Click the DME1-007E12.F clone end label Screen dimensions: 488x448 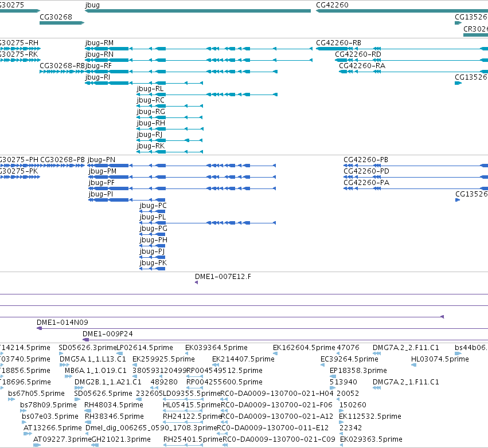(x=223, y=277)
